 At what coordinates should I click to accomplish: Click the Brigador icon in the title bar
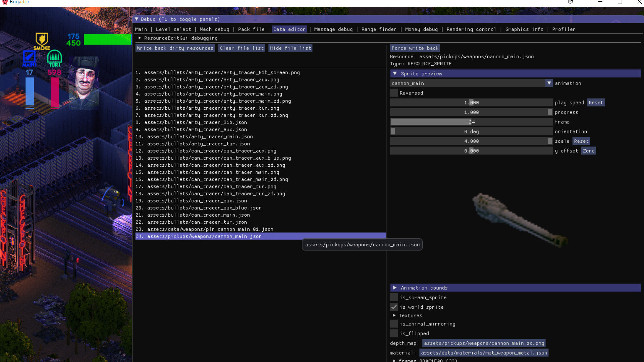click(x=4, y=2)
